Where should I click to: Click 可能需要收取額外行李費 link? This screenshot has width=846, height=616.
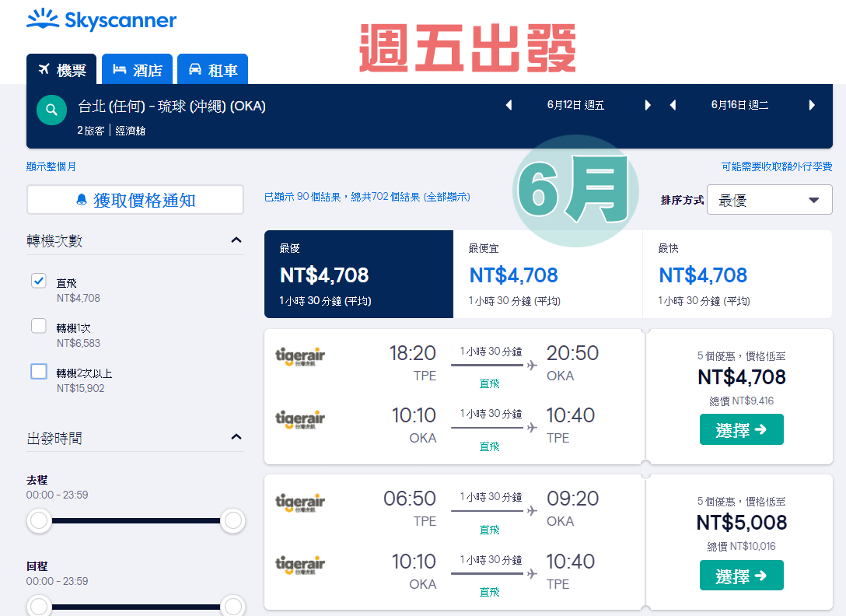pos(777,166)
